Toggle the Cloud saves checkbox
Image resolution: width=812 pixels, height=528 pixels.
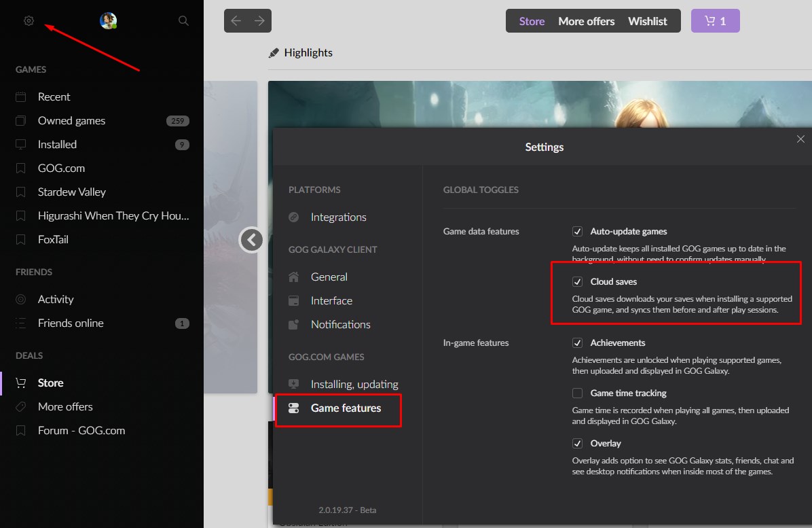pyautogui.click(x=577, y=281)
